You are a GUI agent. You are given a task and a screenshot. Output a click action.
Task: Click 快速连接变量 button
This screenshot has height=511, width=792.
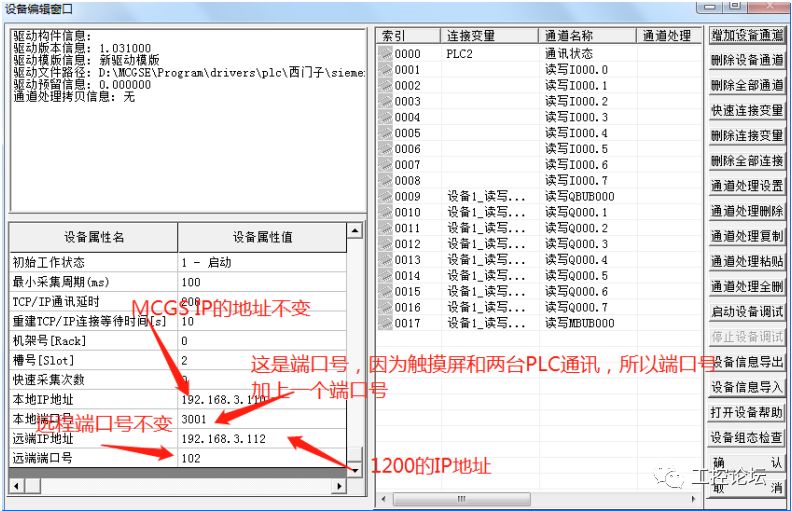click(747, 111)
